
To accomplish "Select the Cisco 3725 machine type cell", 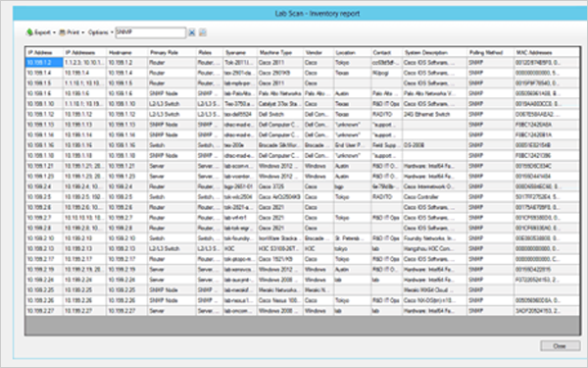I will pyautogui.click(x=280, y=186).
